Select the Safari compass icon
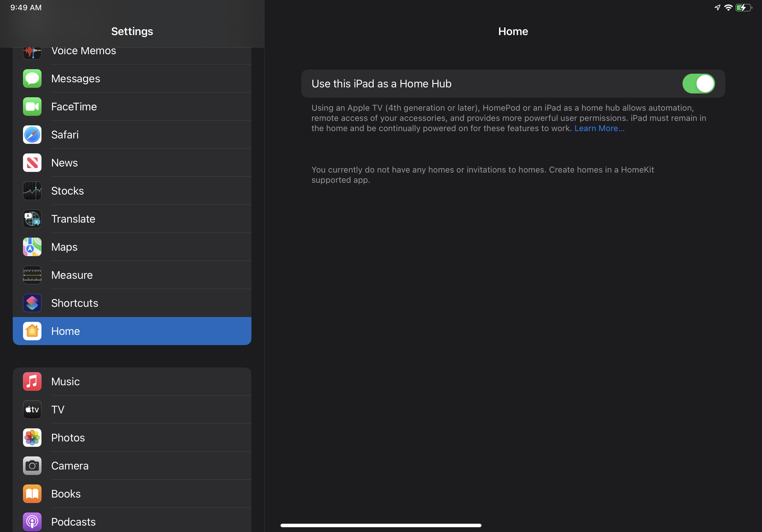762x532 pixels. click(x=32, y=135)
